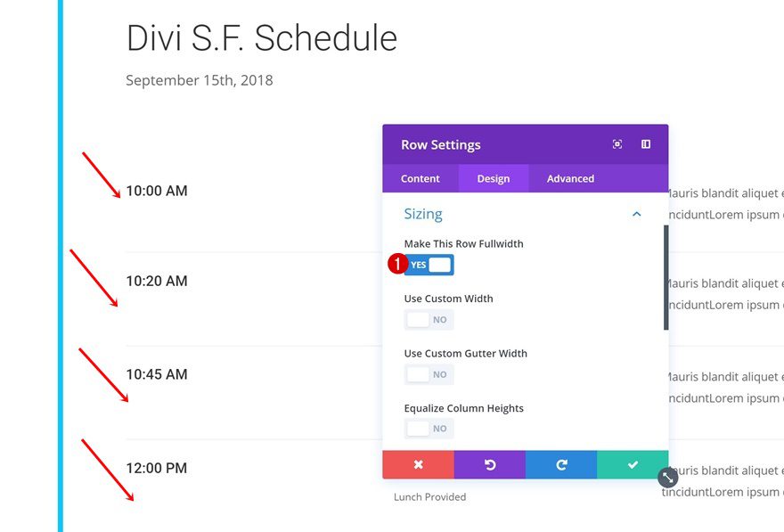The height and width of the screenshot is (532, 784).
Task: Click the 10:00 AM time text
Action: 157,191
